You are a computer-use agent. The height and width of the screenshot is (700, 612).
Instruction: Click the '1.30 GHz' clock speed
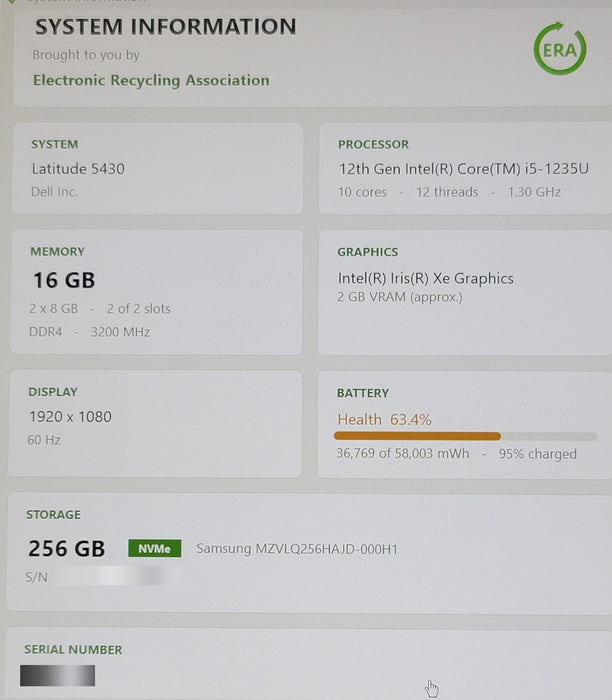point(534,192)
